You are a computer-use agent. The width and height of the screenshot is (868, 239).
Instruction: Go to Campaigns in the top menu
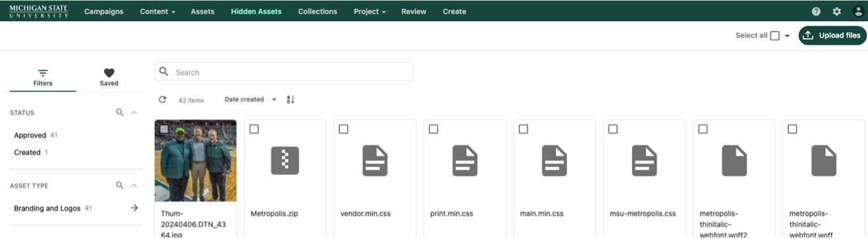(104, 11)
